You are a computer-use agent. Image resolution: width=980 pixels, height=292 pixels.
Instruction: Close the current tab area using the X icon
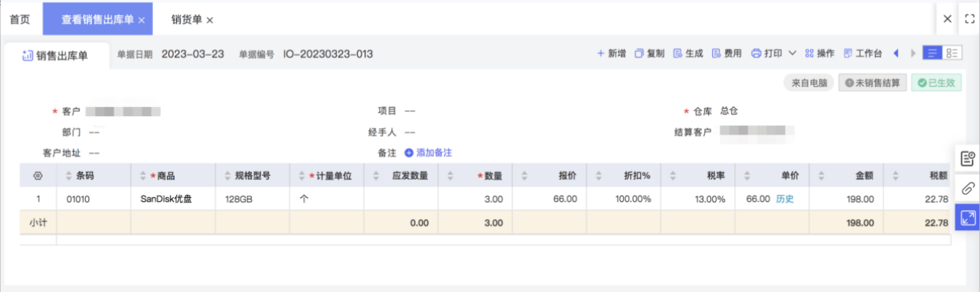(x=948, y=19)
